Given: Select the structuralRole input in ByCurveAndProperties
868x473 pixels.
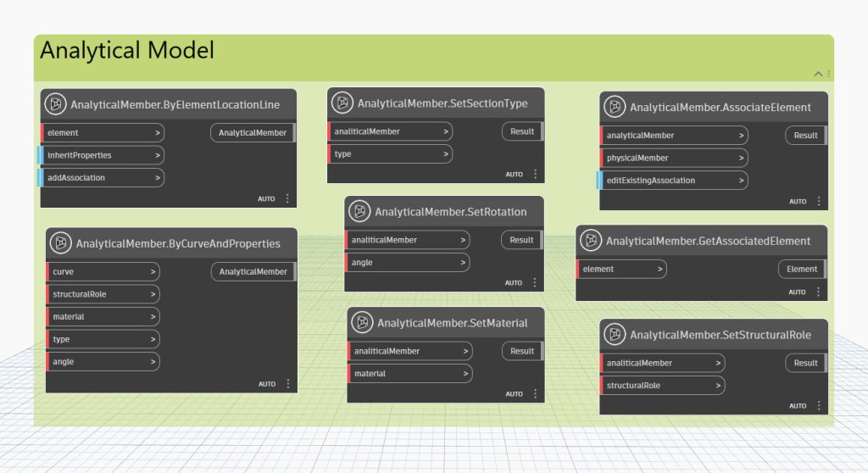Looking at the screenshot, I should point(103,294).
